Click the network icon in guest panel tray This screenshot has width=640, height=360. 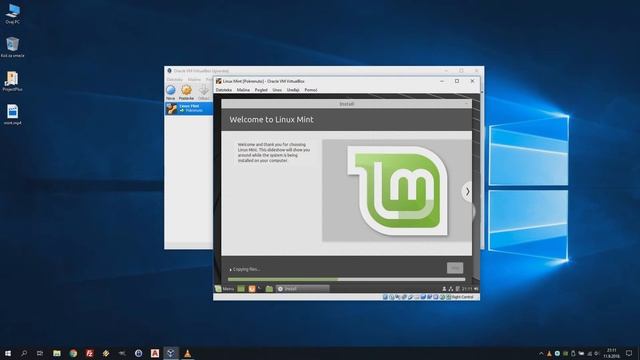click(x=451, y=289)
